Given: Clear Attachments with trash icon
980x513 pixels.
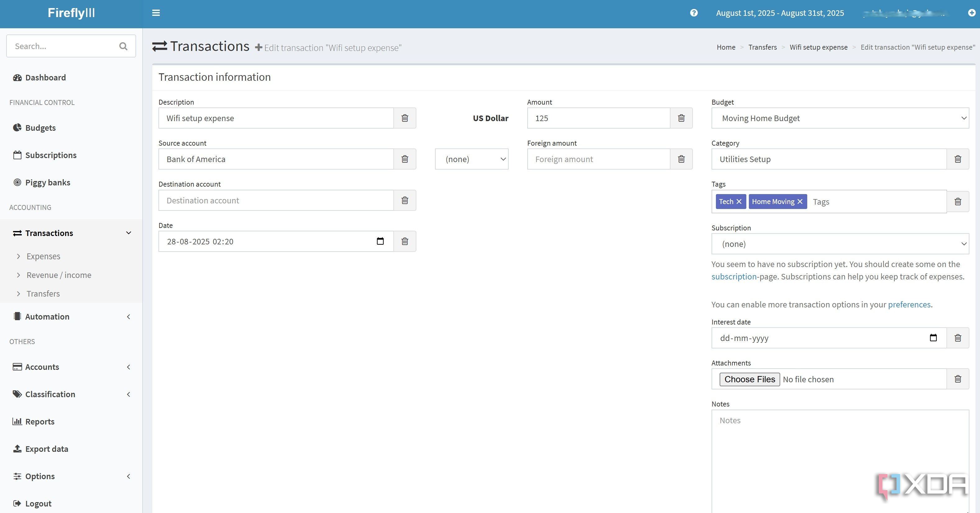Looking at the screenshot, I should tap(958, 379).
